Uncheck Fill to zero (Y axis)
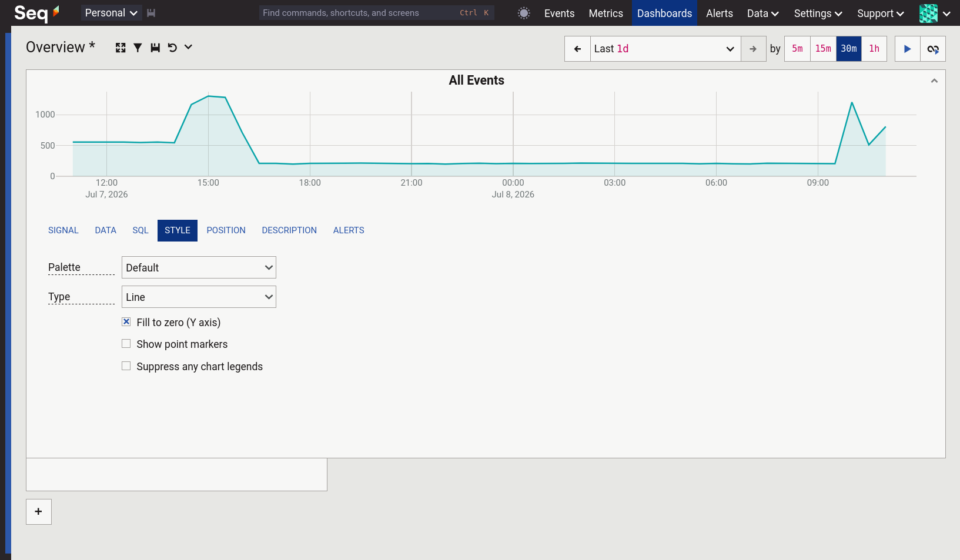The image size is (960, 560). point(126,322)
